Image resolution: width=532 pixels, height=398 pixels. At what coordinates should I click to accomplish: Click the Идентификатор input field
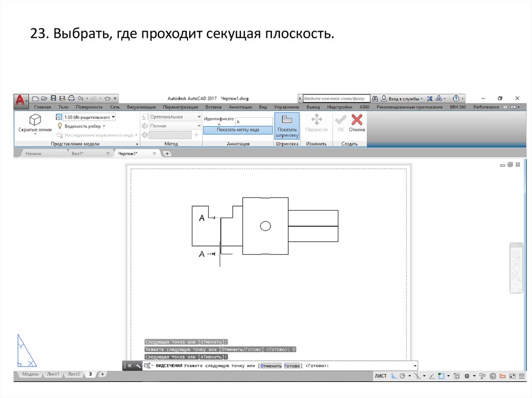pyautogui.click(x=254, y=121)
